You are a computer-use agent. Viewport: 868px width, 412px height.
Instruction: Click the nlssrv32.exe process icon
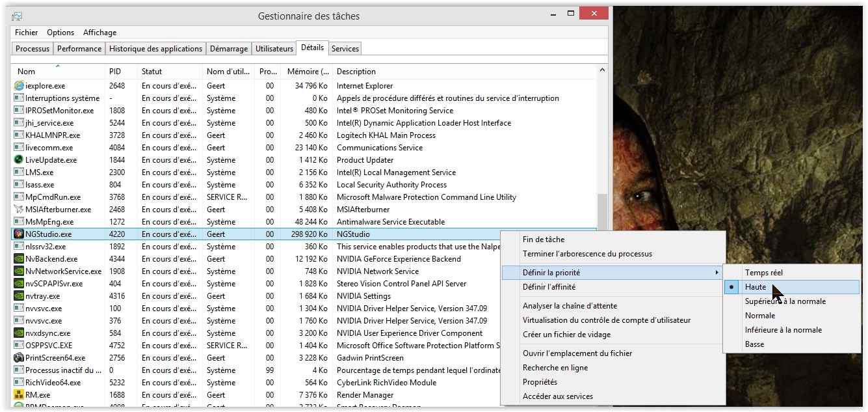coord(19,246)
